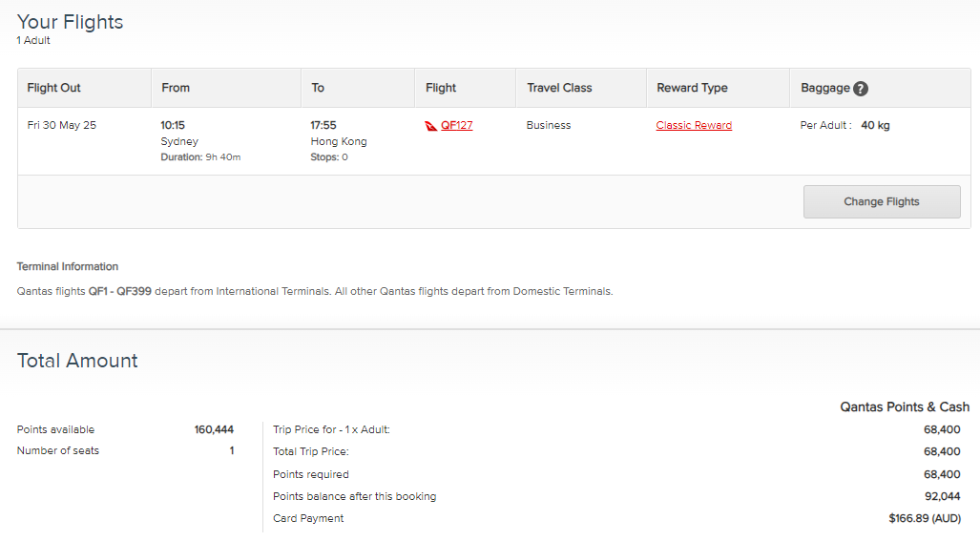
Task: Click the Per Adult : 40 kg text
Action: click(845, 125)
